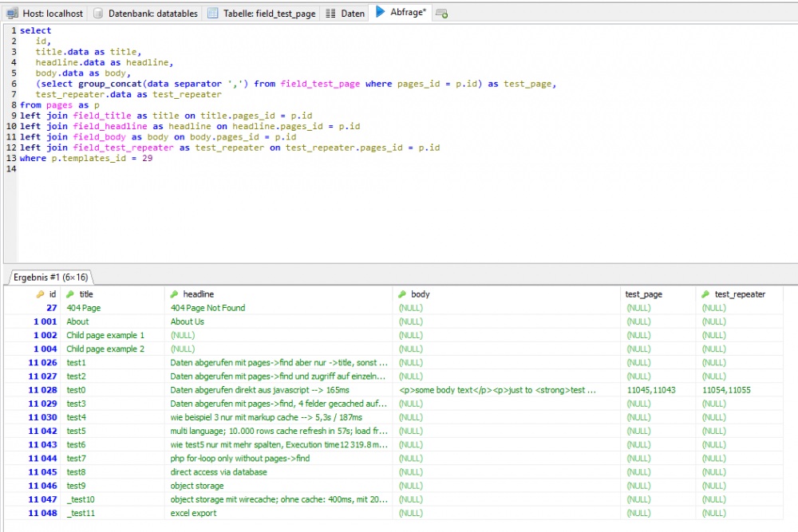Click the grid icon on the Daten tab
The width and height of the screenshot is (798, 532).
331,14
